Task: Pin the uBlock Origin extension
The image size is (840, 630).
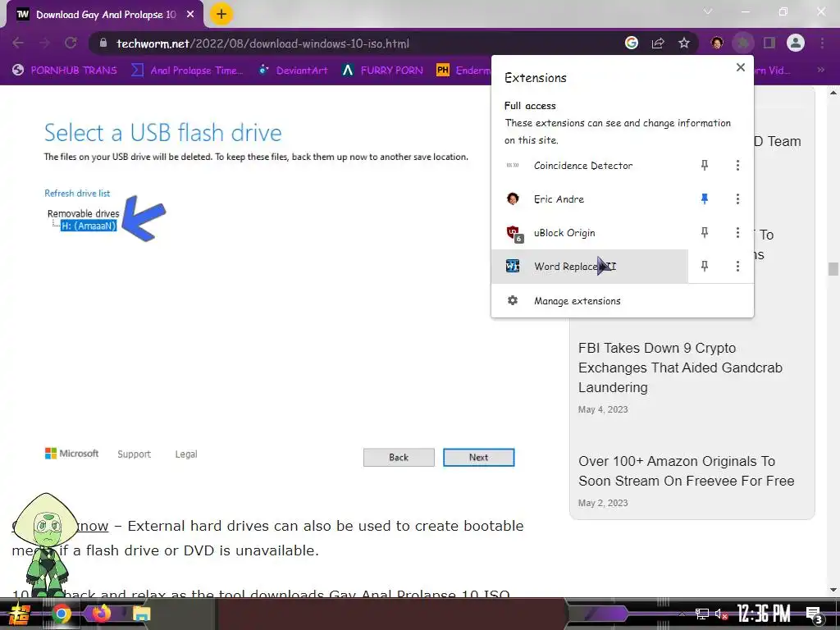Action: click(x=705, y=232)
